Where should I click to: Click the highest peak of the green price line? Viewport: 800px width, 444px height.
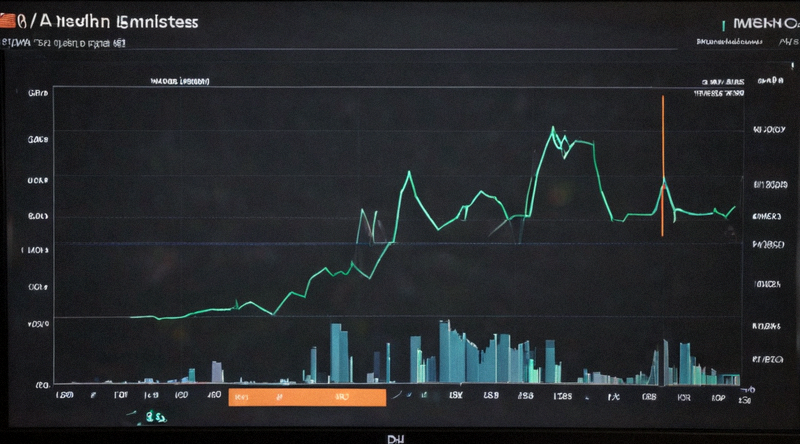pos(553,128)
